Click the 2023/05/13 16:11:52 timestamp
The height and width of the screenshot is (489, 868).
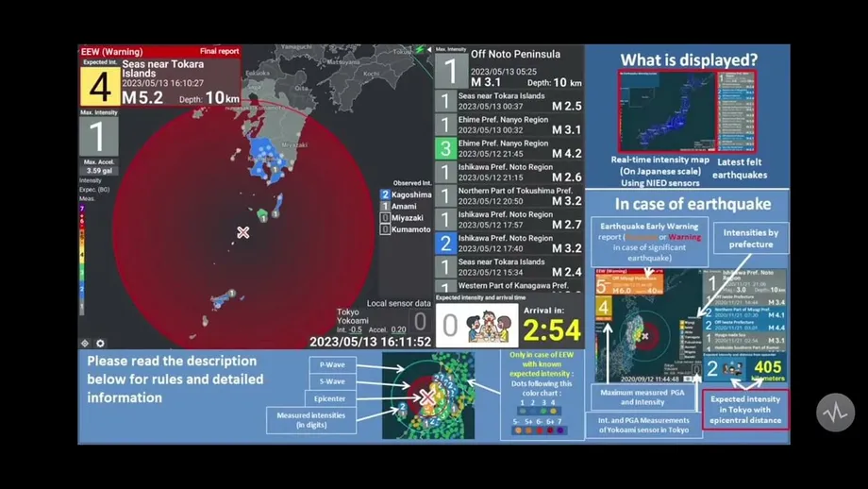tap(371, 342)
